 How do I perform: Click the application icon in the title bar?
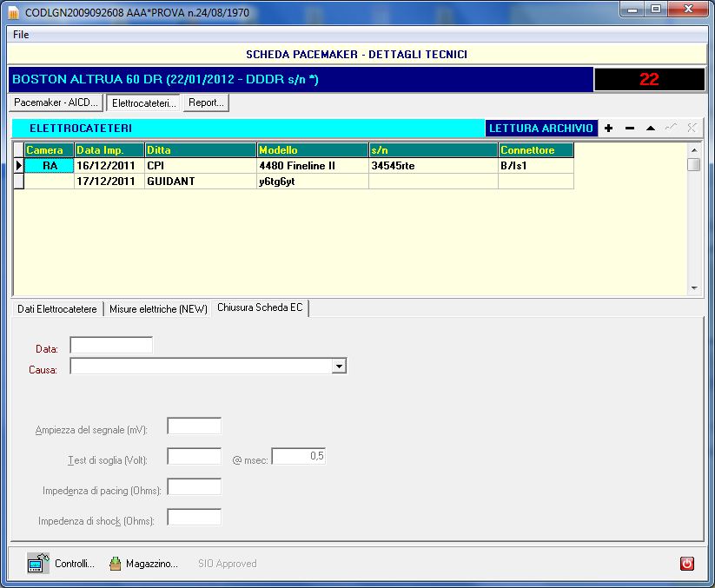tap(14, 13)
